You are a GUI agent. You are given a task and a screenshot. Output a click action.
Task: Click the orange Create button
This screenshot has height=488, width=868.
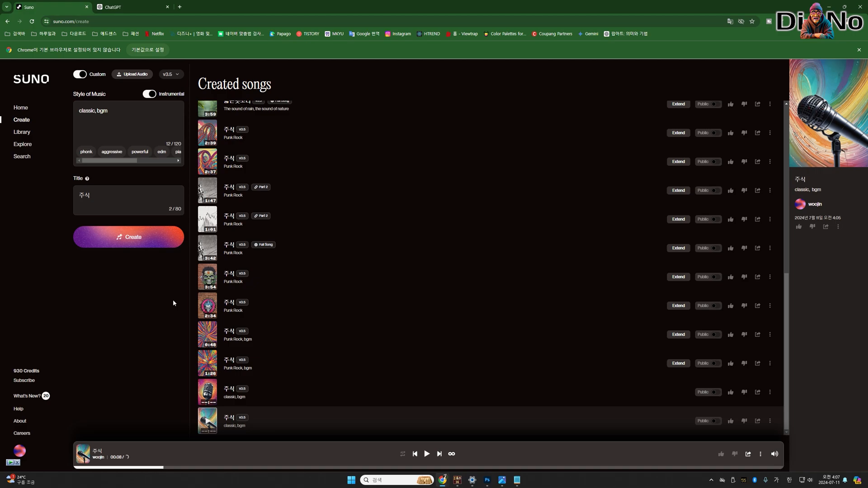click(129, 237)
